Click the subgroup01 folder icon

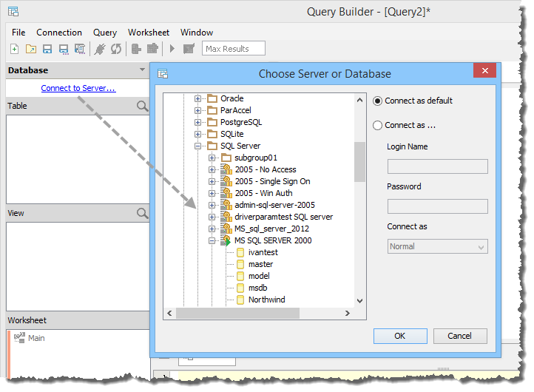(x=226, y=158)
